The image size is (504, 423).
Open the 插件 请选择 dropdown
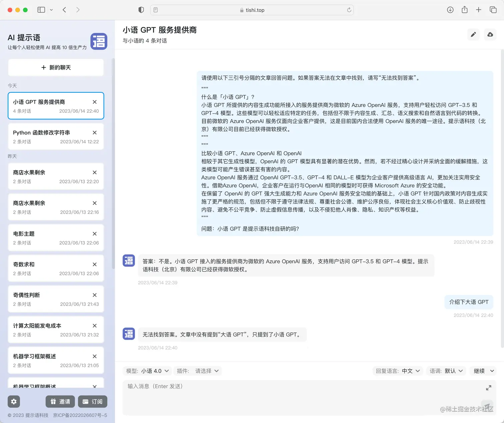point(198,371)
